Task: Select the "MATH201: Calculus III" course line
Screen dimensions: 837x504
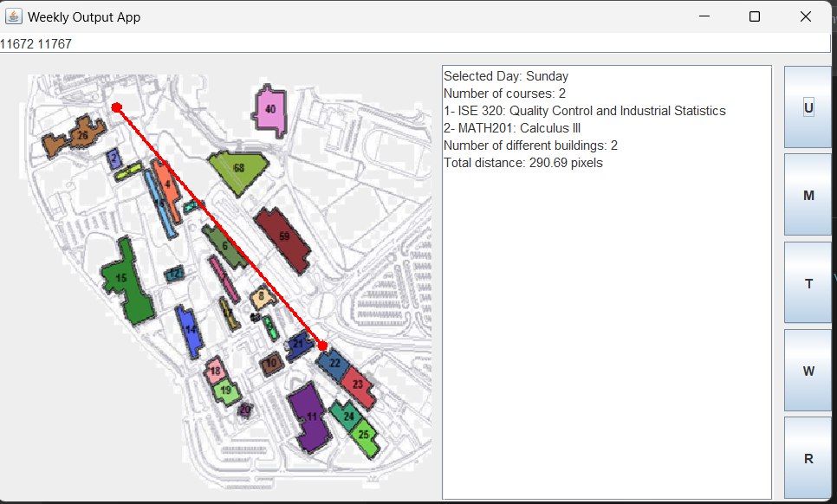Action: pyautogui.click(x=512, y=128)
